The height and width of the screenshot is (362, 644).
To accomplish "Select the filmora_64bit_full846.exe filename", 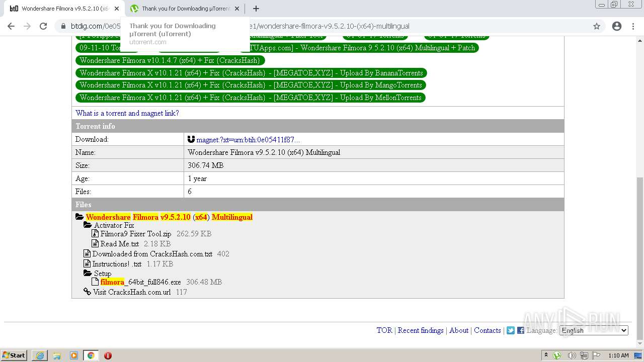I will pyautogui.click(x=140, y=282).
